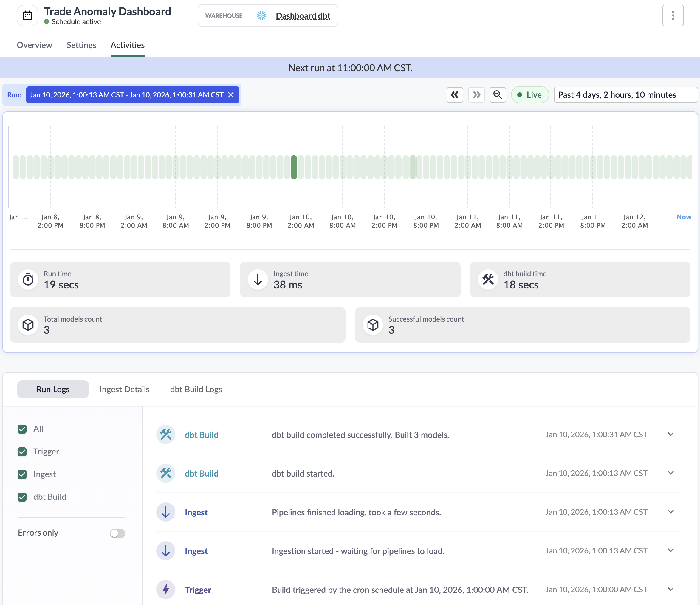Switch to the Settings tab
Image resolution: width=700 pixels, height=605 pixels.
coord(81,45)
